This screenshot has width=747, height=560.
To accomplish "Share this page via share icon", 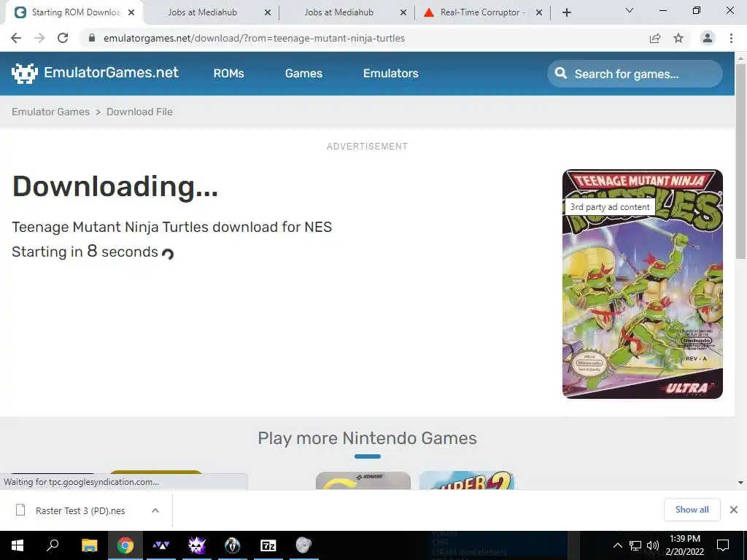I will (655, 38).
